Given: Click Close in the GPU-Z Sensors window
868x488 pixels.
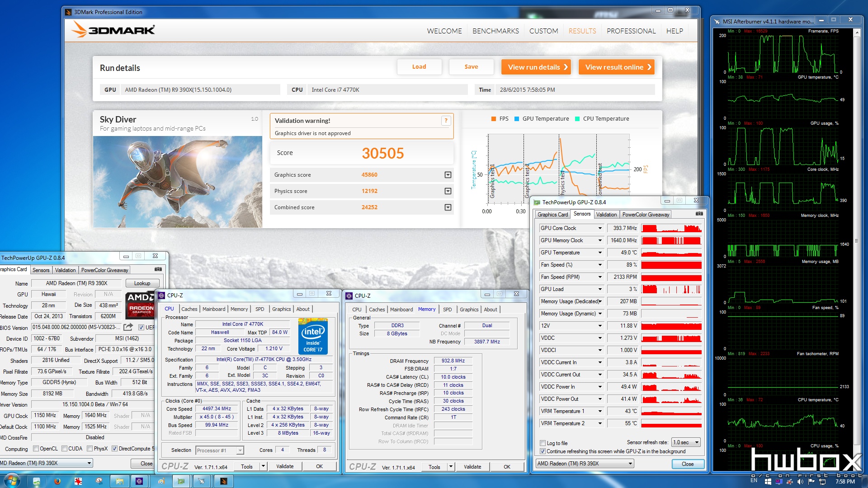Looking at the screenshot, I should pyautogui.click(x=687, y=464).
